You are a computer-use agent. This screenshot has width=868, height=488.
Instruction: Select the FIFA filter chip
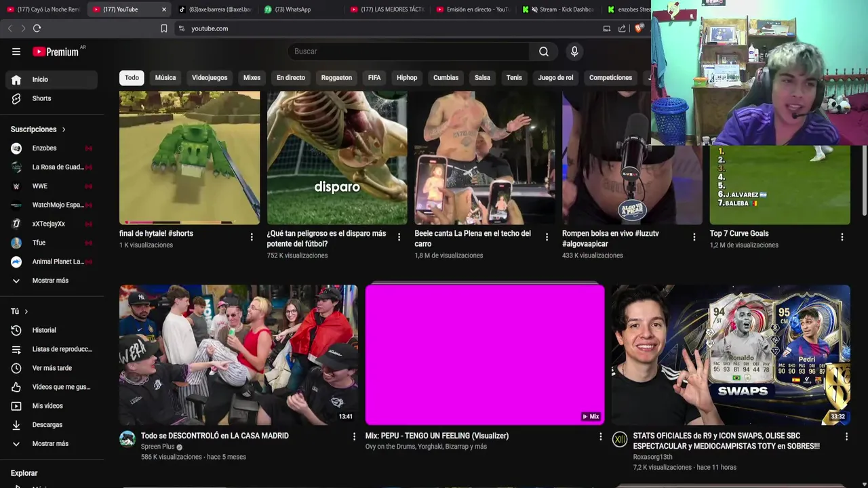(x=374, y=78)
